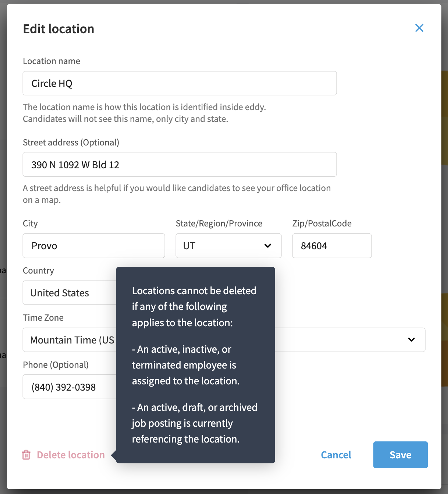Click the Street address (Optional) label

(x=71, y=142)
